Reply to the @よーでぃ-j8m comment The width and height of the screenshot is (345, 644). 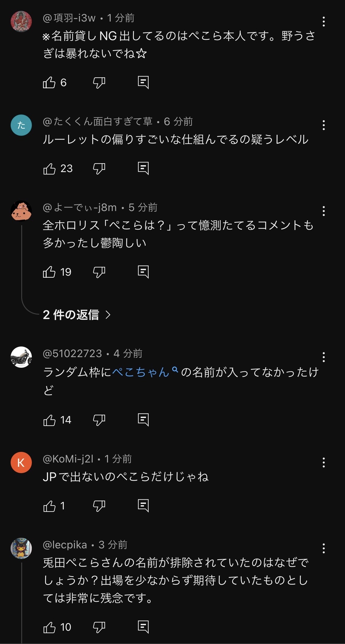pyautogui.click(x=143, y=272)
